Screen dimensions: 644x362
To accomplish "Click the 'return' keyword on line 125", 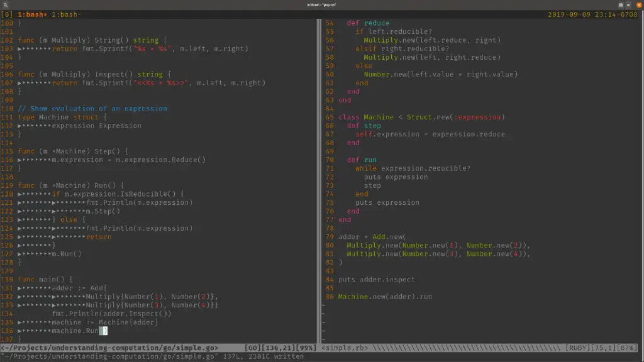I will (x=99, y=237).
